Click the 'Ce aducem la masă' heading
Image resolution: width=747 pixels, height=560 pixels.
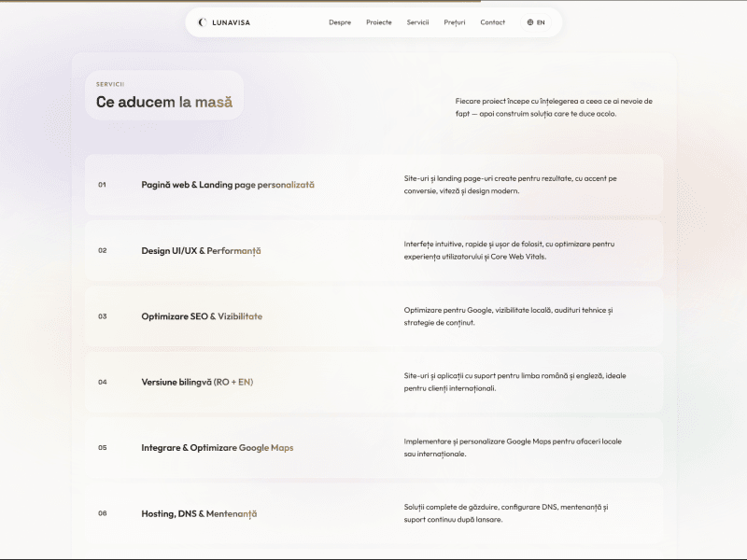click(164, 102)
